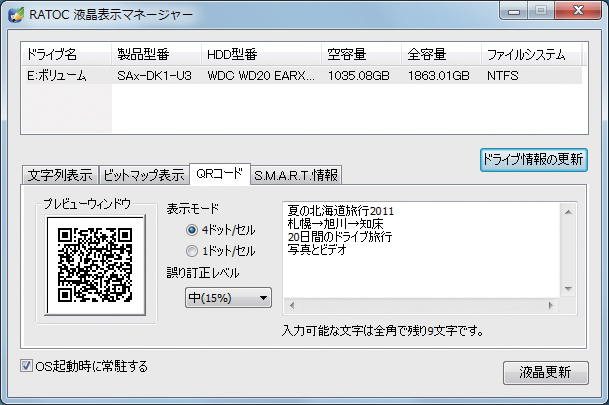Click the RATOC app icon in title bar

pos(16,15)
